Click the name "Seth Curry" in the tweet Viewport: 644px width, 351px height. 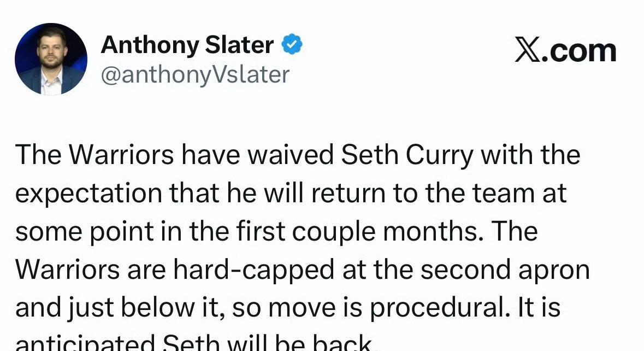[406, 155]
